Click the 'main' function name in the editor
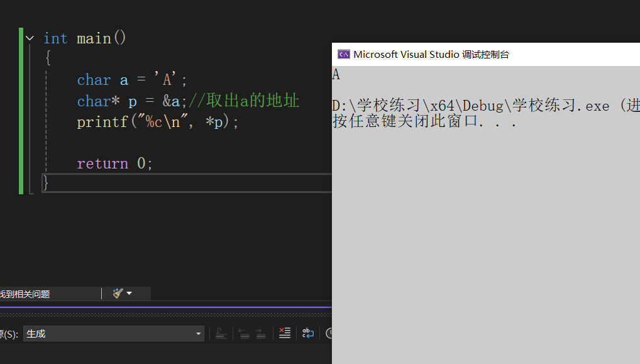Image resolution: width=640 pixels, height=364 pixels. [94, 38]
